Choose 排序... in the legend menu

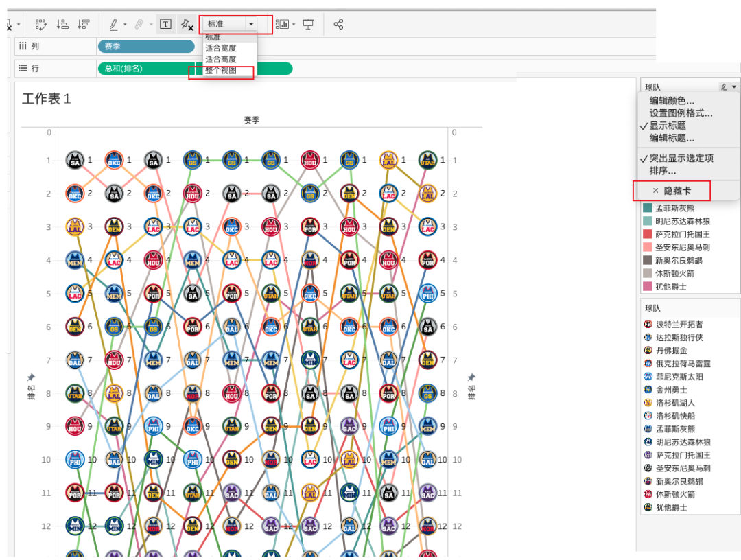[x=663, y=171]
